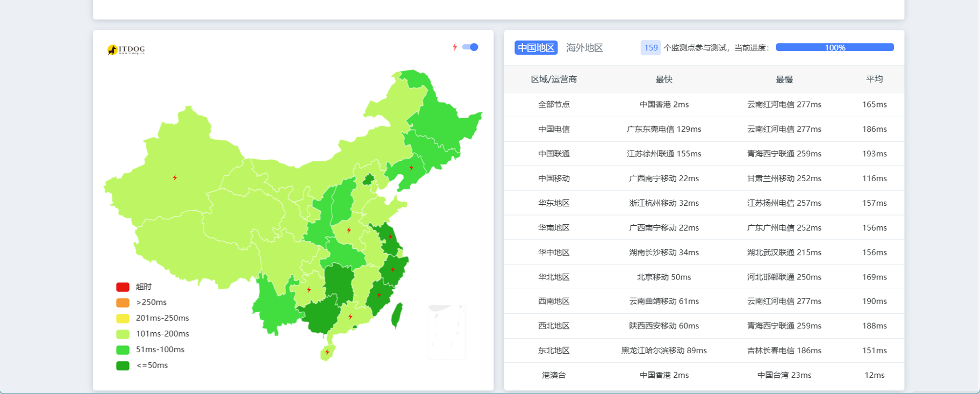Select the lightning marker on Hainan island
Image resolution: width=980 pixels, height=394 pixels.
click(x=327, y=353)
